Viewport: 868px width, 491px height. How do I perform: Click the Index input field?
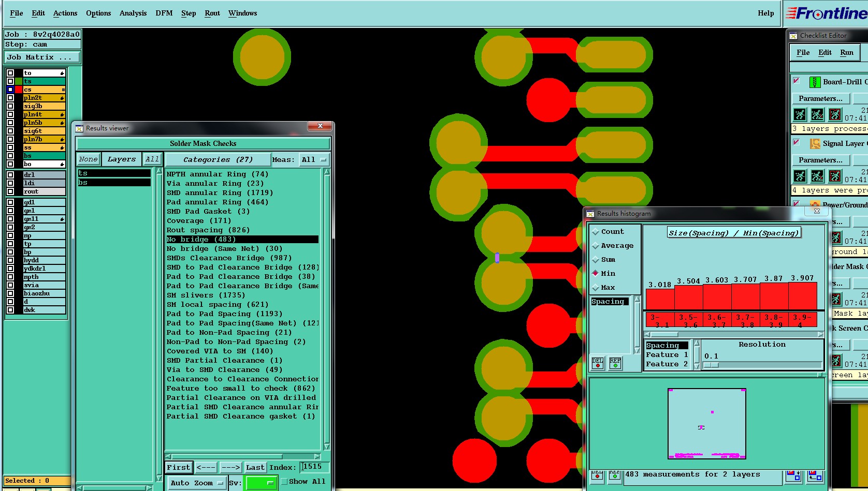pos(314,467)
